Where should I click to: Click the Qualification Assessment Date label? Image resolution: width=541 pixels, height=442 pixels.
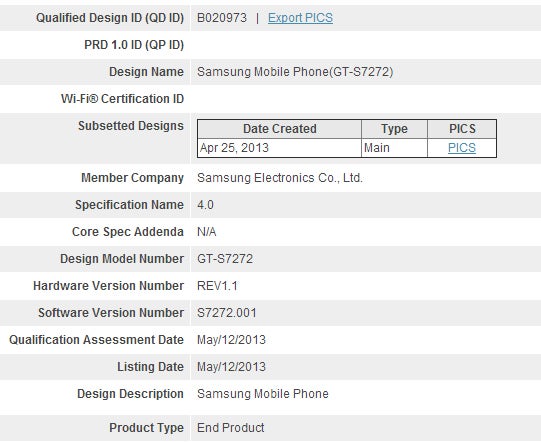tap(96, 340)
